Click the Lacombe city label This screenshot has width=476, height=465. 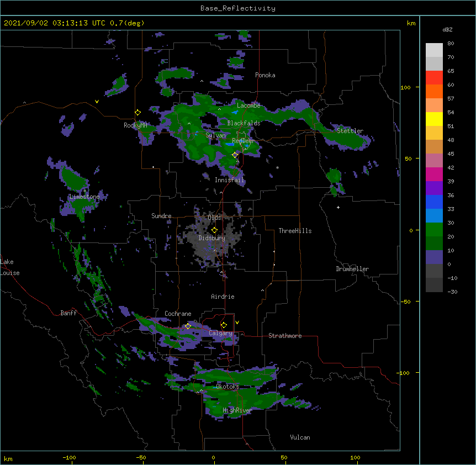[x=248, y=105]
